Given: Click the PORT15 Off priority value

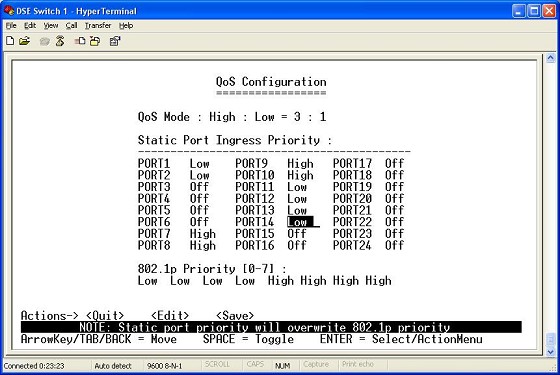Looking at the screenshot, I should pos(297,234).
